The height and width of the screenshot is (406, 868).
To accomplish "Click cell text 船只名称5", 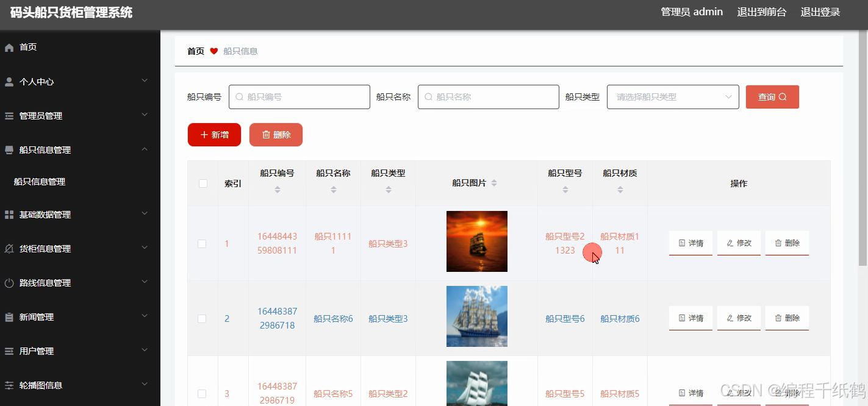I will (334, 394).
